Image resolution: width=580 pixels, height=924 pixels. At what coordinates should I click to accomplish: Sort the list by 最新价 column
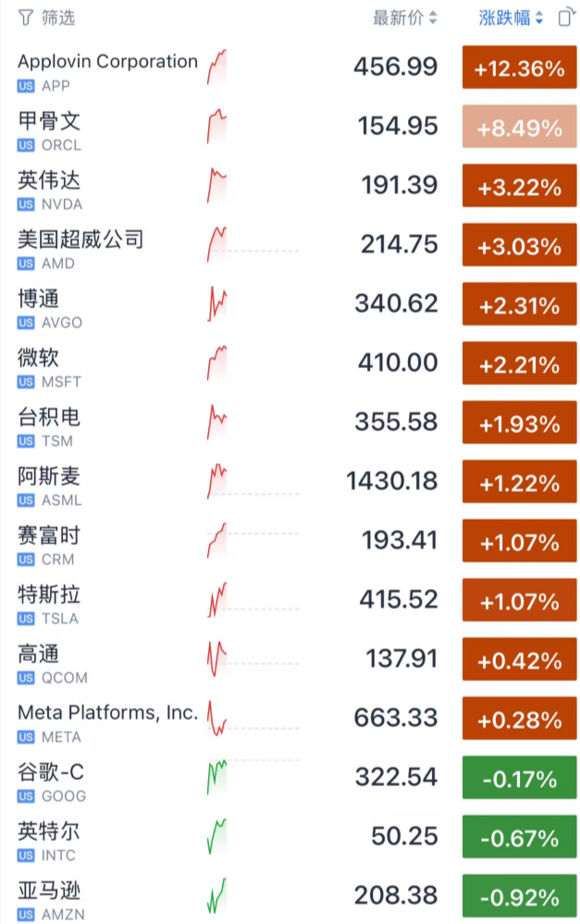pyautogui.click(x=404, y=18)
